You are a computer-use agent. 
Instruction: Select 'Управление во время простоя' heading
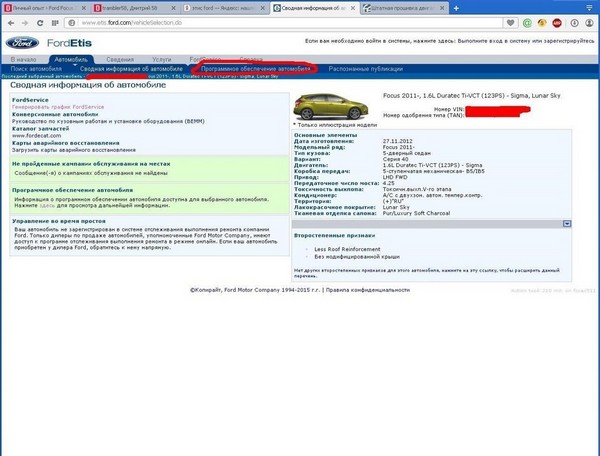click(59, 221)
